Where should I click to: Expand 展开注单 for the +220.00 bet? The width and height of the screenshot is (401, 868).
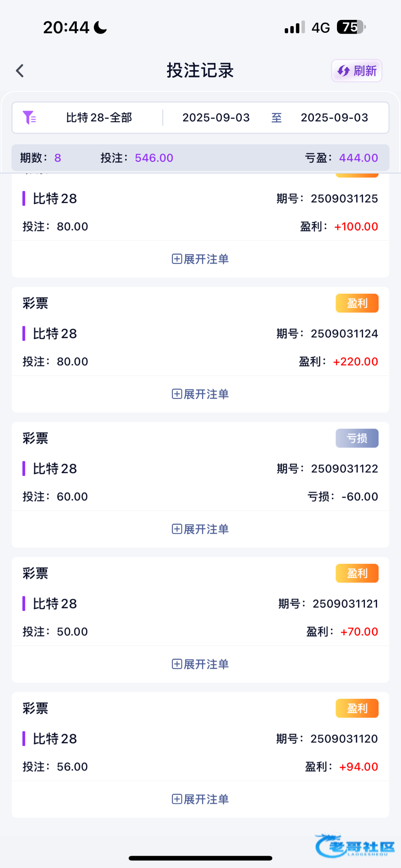[x=206, y=394]
